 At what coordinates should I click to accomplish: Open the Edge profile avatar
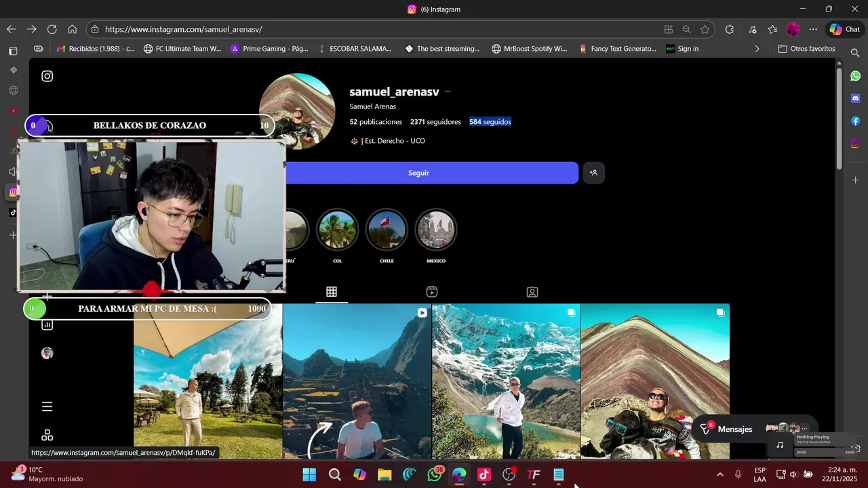(793, 29)
